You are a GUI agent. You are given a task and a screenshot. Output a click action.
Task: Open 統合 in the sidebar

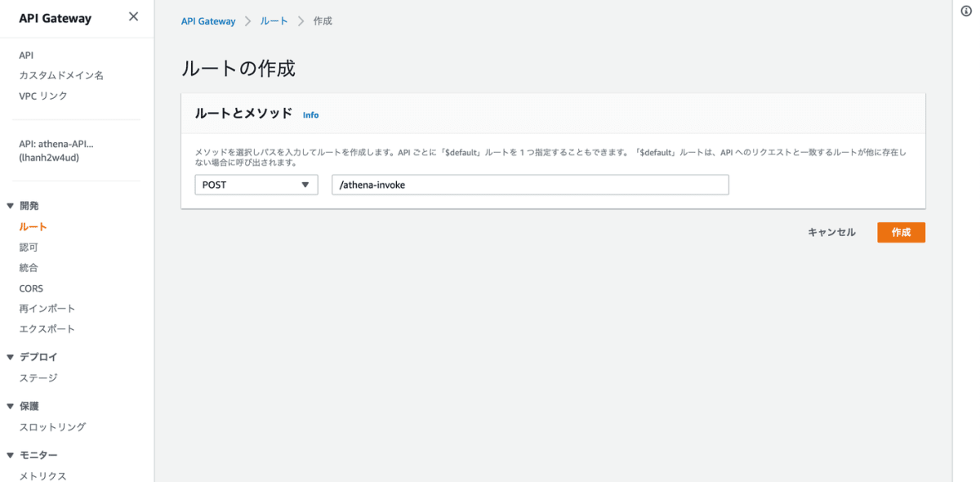point(29,268)
